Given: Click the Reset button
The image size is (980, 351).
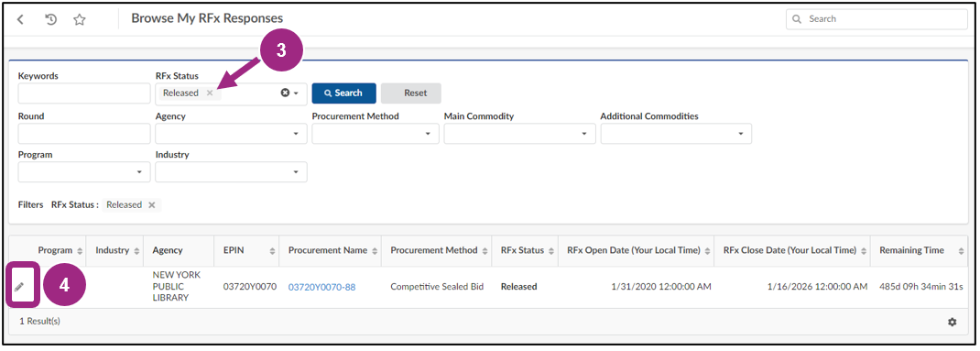Looking at the screenshot, I should tap(411, 93).
